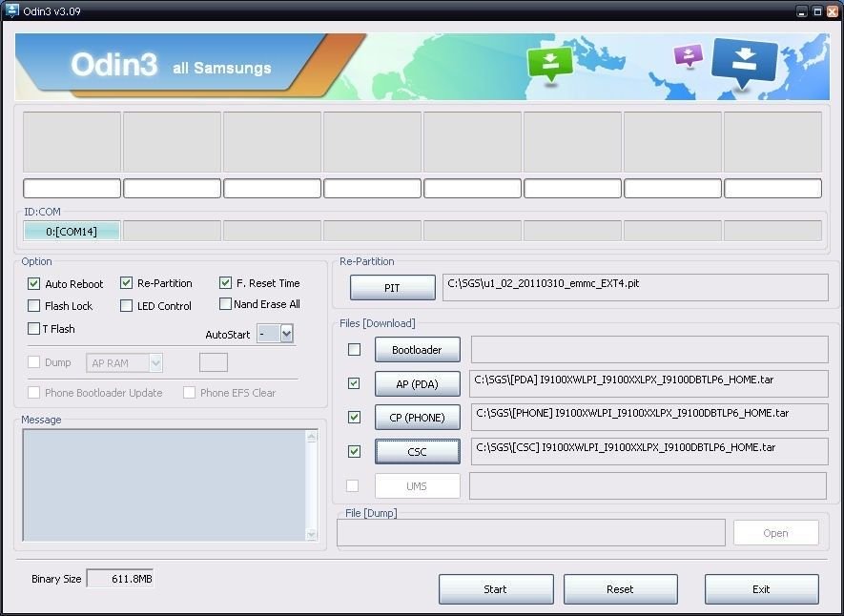Open the AutoStart dropdown
Viewport: 844px width, 616px height.
pyautogui.click(x=286, y=334)
